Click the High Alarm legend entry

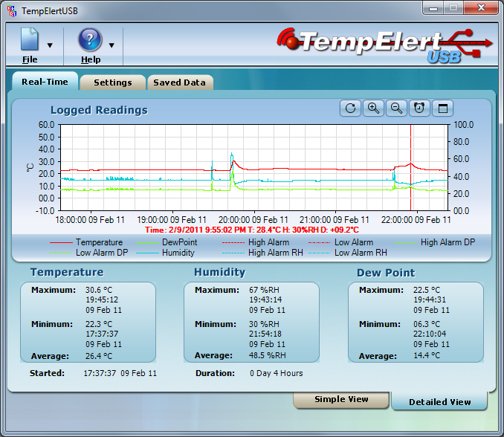(x=256, y=242)
